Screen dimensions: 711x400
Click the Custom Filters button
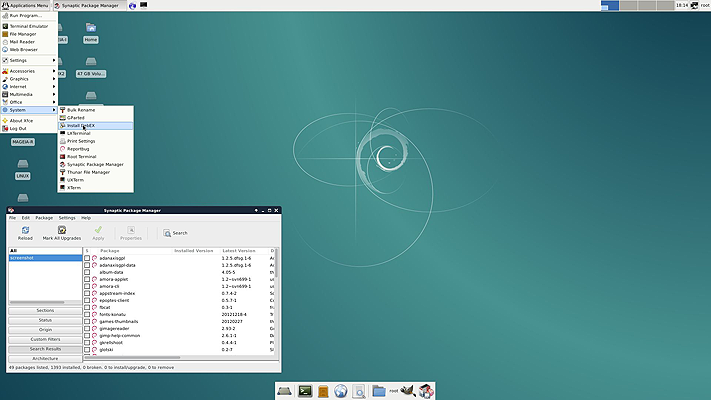45,339
